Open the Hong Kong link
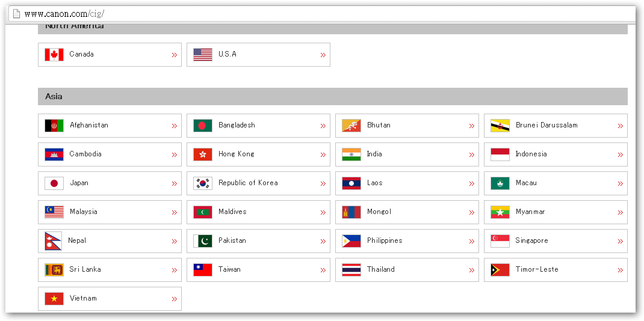The height and width of the screenshot is (321, 644). (236, 154)
